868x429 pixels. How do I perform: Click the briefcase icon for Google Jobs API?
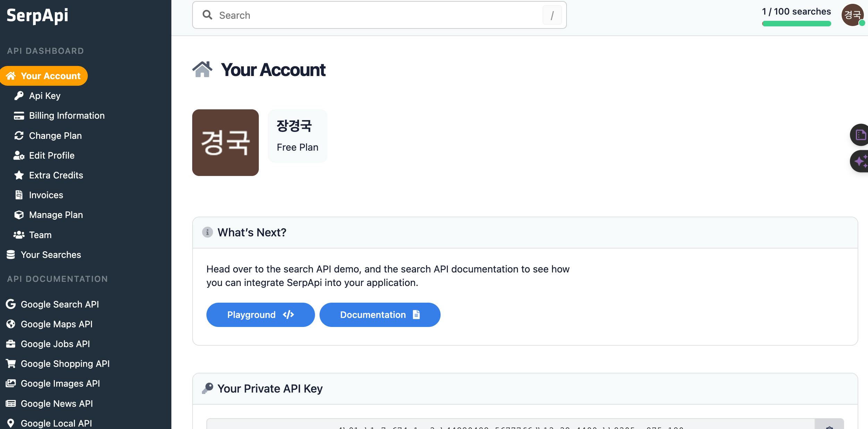click(11, 344)
